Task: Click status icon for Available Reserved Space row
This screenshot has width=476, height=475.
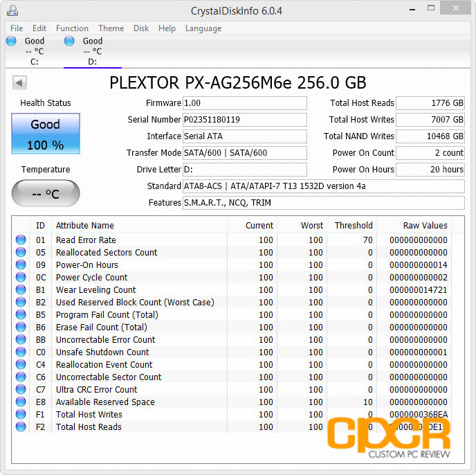Action: click(21, 402)
